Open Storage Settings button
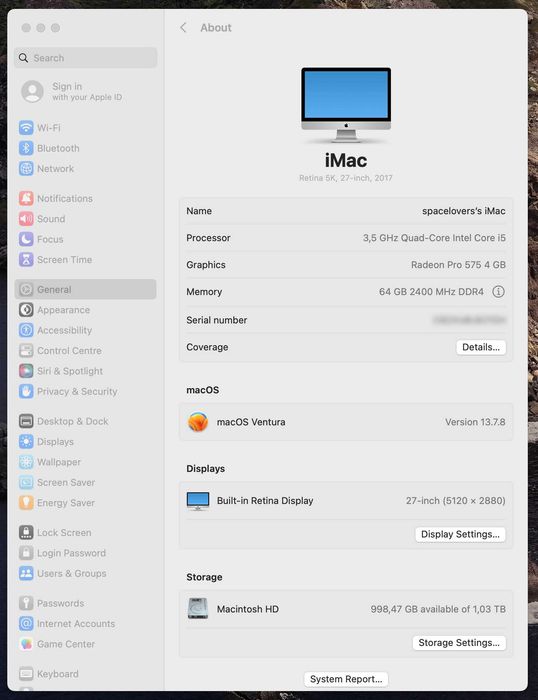This screenshot has height=700, width=538. click(459, 643)
